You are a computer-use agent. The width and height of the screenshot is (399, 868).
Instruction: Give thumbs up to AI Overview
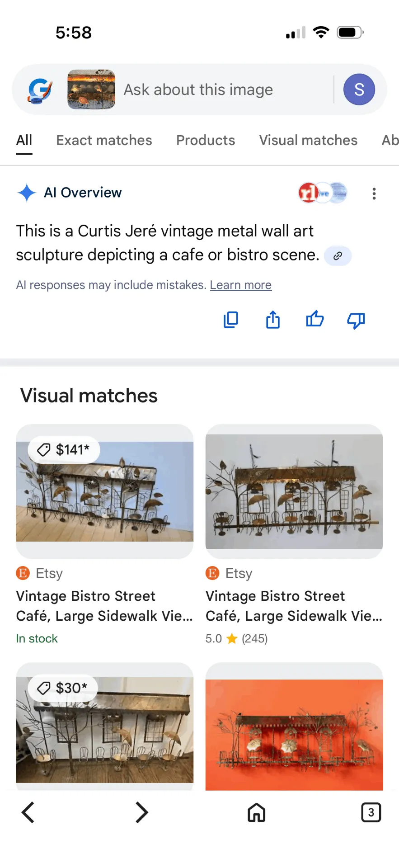coord(315,319)
